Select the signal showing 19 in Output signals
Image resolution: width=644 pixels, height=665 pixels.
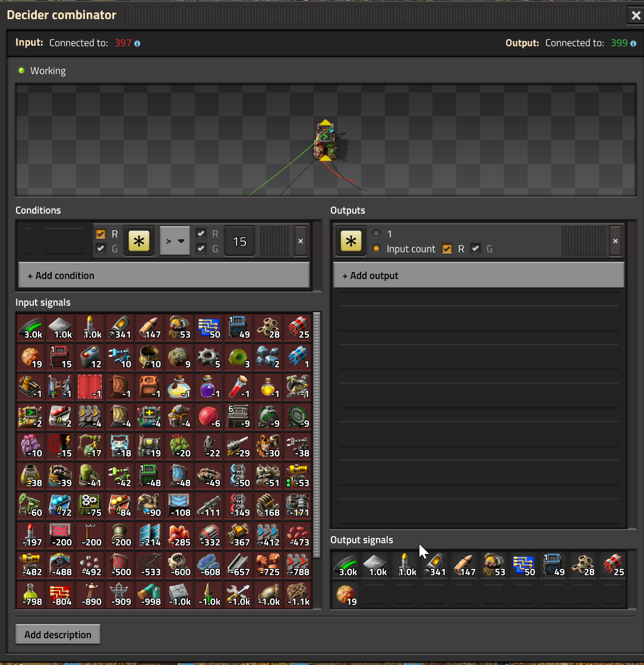[x=345, y=594]
